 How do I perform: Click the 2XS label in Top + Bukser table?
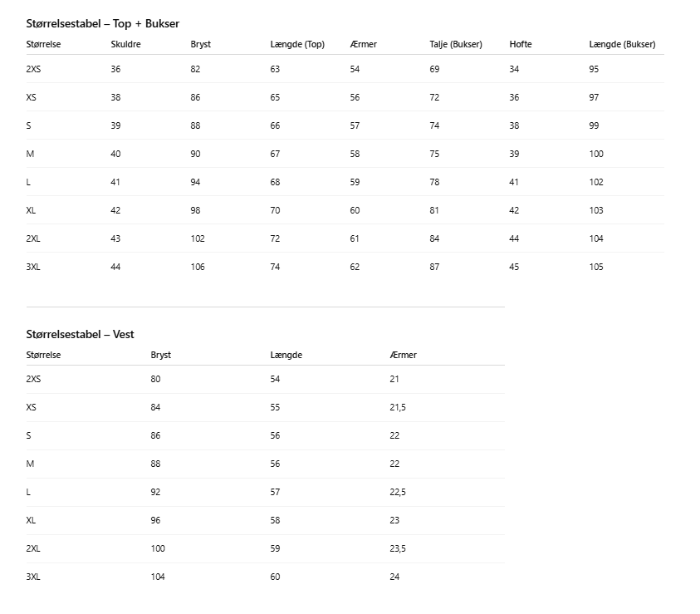click(x=33, y=70)
